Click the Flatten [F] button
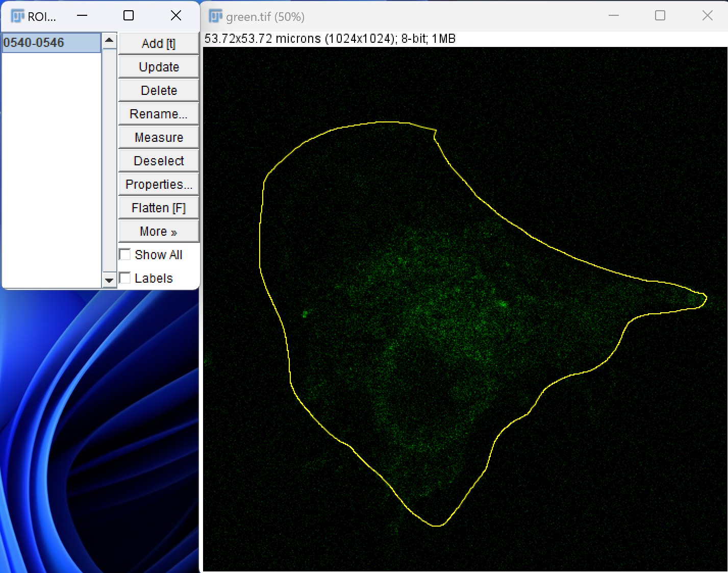Screen dimensions: 728x573 [x=159, y=208]
